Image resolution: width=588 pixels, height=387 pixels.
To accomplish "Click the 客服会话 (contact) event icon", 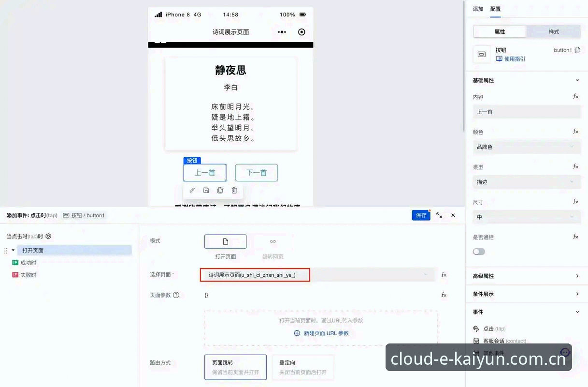I will (476, 341).
